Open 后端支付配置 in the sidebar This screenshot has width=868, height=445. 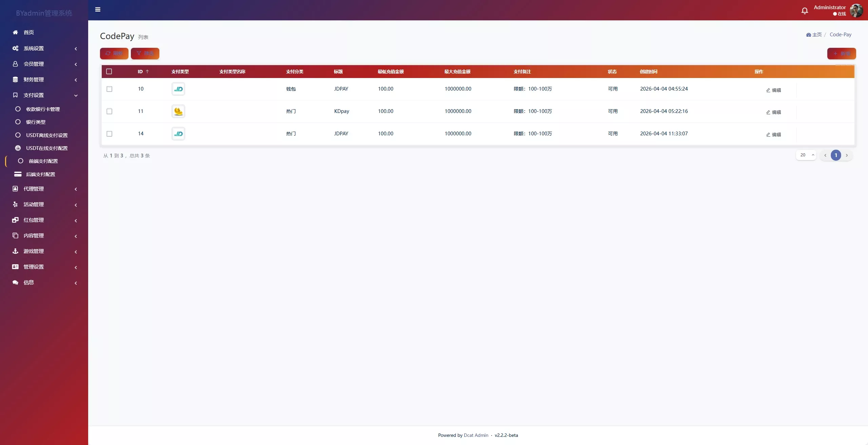[x=41, y=174]
